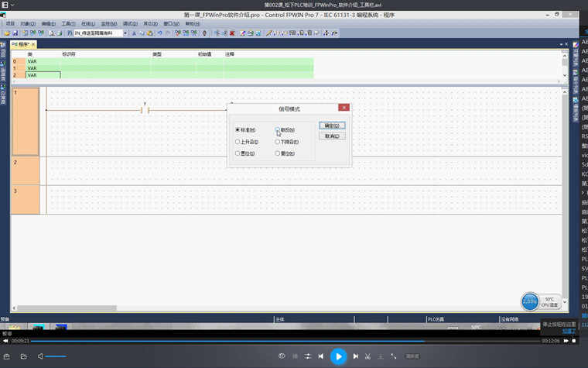This screenshot has width=588, height=368.
Task: Open the 监控(M) menu
Action: [x=109, y=24]
